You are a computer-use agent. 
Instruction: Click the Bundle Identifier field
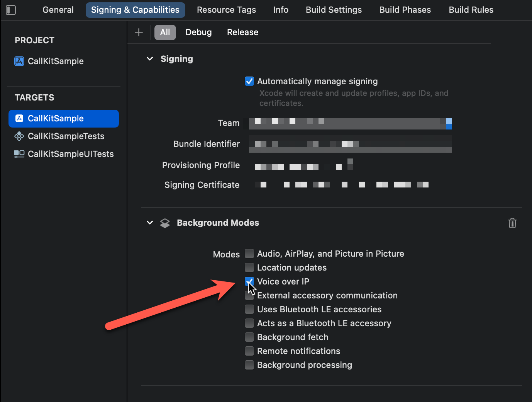click(x=350, y=144)
